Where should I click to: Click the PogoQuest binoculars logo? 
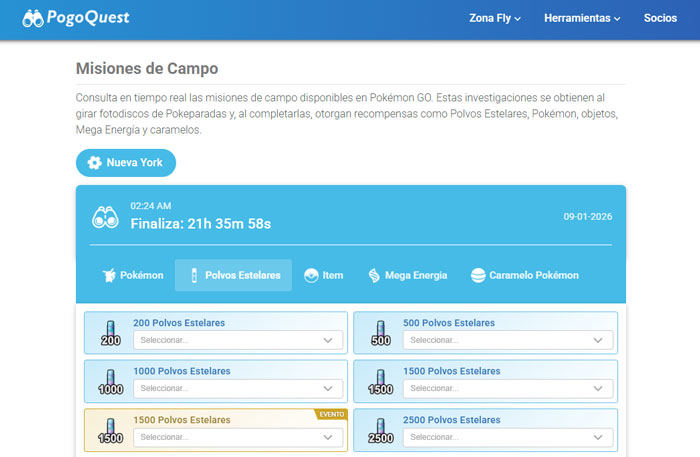click(33, 18)
